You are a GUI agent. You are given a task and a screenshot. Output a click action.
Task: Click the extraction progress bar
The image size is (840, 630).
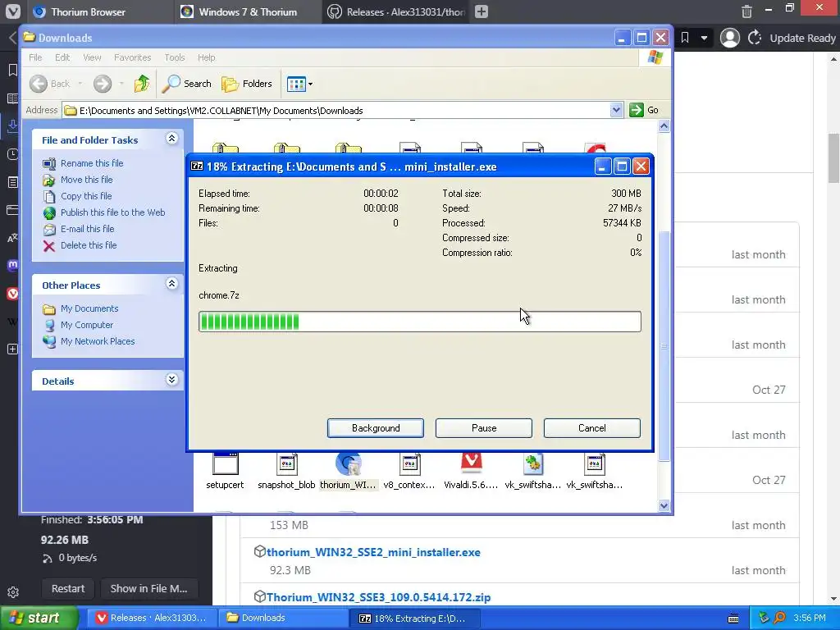419,322
